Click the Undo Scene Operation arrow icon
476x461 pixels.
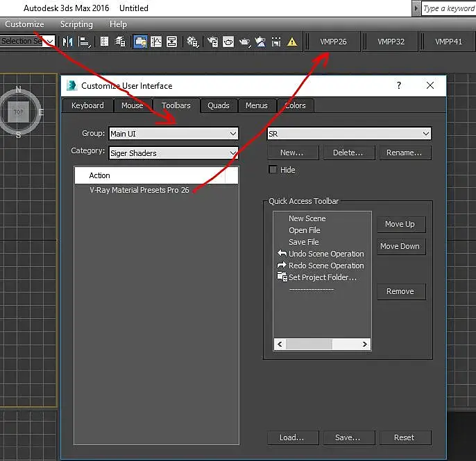tap(282, 253)
